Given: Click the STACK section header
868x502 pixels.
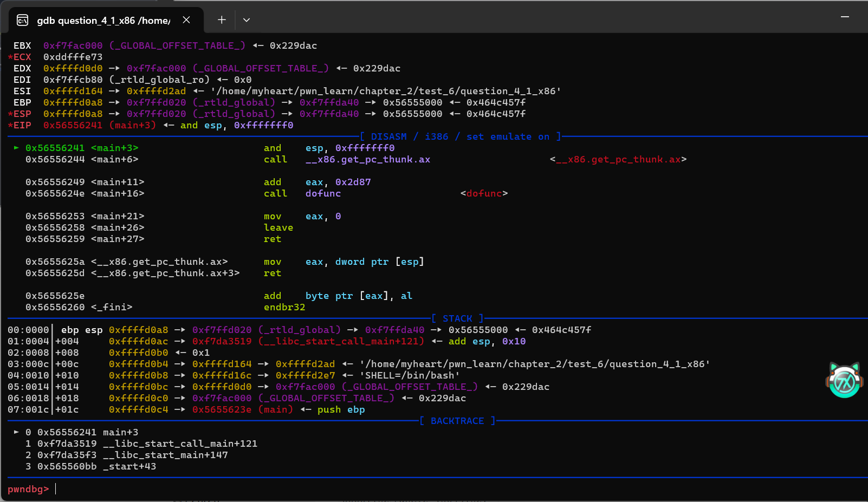Looking at the screenshot, I should click(457, 318).
